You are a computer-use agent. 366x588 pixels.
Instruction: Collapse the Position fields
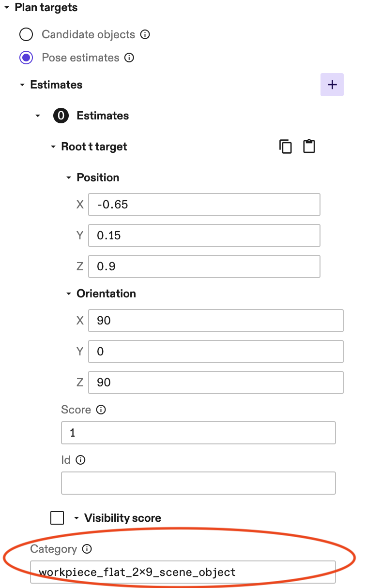69,177
